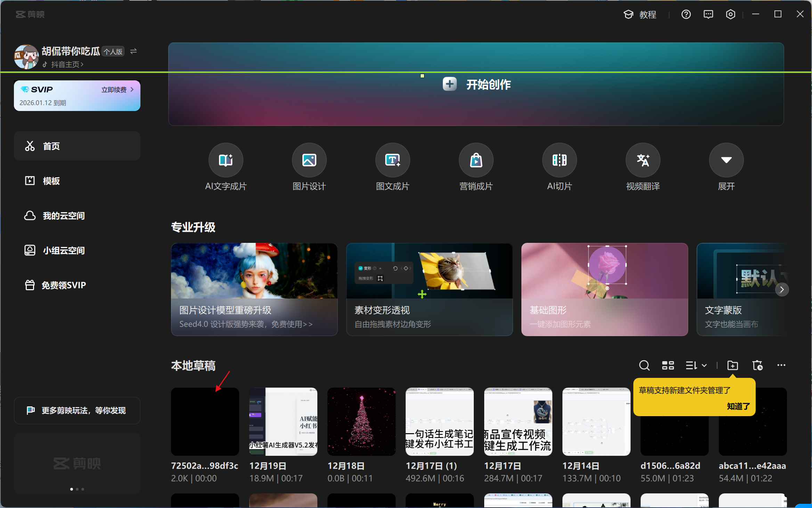Go to 模板 in the sidebar
812x508 pixels.
pos(51,181)
